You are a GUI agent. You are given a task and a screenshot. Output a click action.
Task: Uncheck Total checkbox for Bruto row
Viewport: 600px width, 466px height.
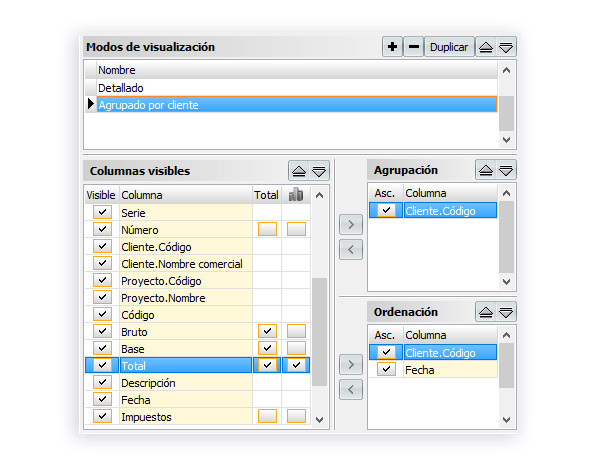[266, 331]
